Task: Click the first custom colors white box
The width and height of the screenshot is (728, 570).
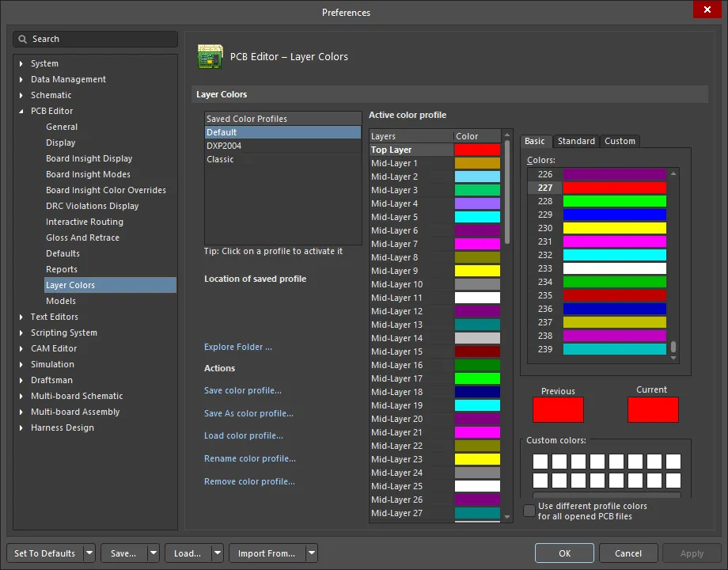Action: [x=540, y=462]
